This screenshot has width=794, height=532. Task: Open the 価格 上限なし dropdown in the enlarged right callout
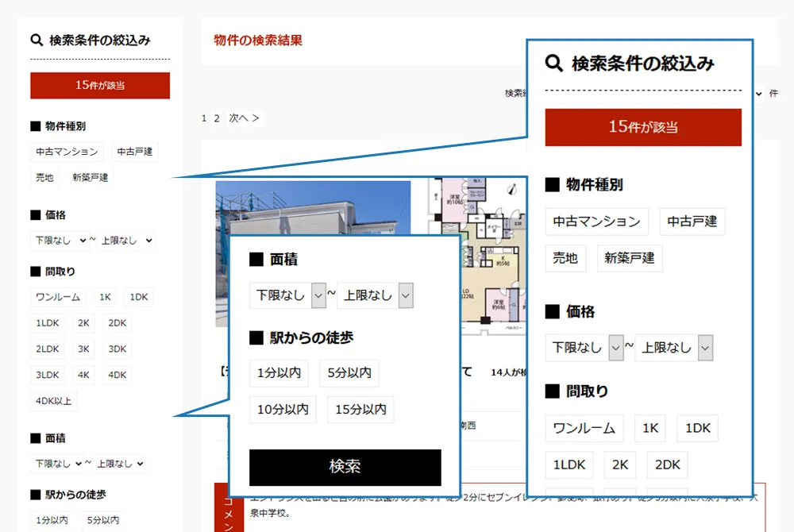click(x=674, y=347)
